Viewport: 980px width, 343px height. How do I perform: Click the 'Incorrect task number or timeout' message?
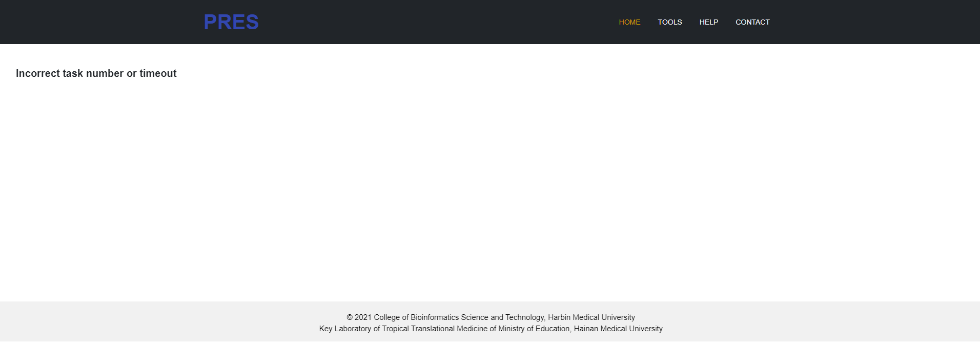tap(96, 73)
